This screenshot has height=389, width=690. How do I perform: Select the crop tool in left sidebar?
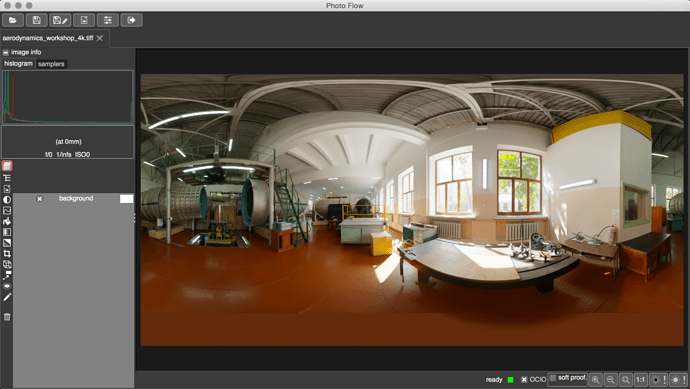tap(7, 253)
